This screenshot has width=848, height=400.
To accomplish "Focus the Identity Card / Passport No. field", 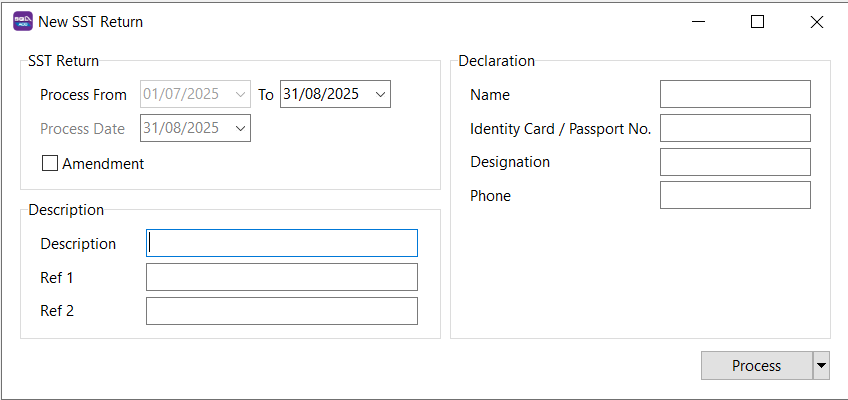I will (x=735, y=128).
